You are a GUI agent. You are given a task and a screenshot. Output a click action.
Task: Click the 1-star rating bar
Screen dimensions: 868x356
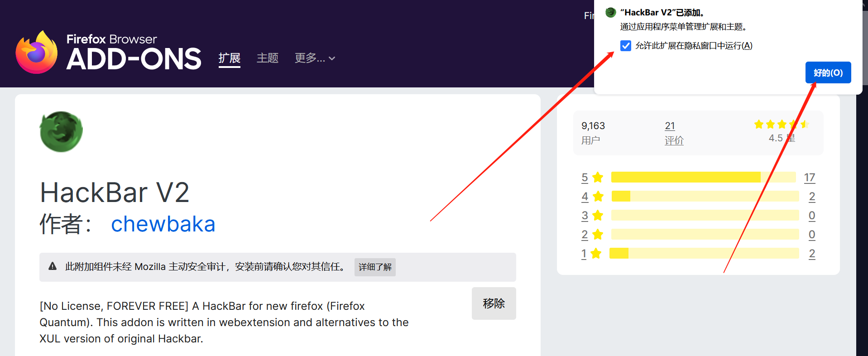click(x=704, y=253)
